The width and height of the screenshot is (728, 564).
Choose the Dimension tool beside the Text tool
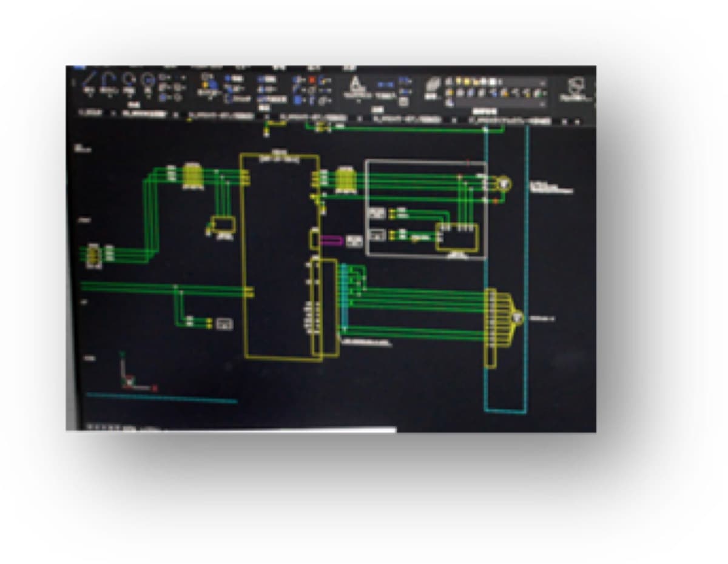point(386,88)
